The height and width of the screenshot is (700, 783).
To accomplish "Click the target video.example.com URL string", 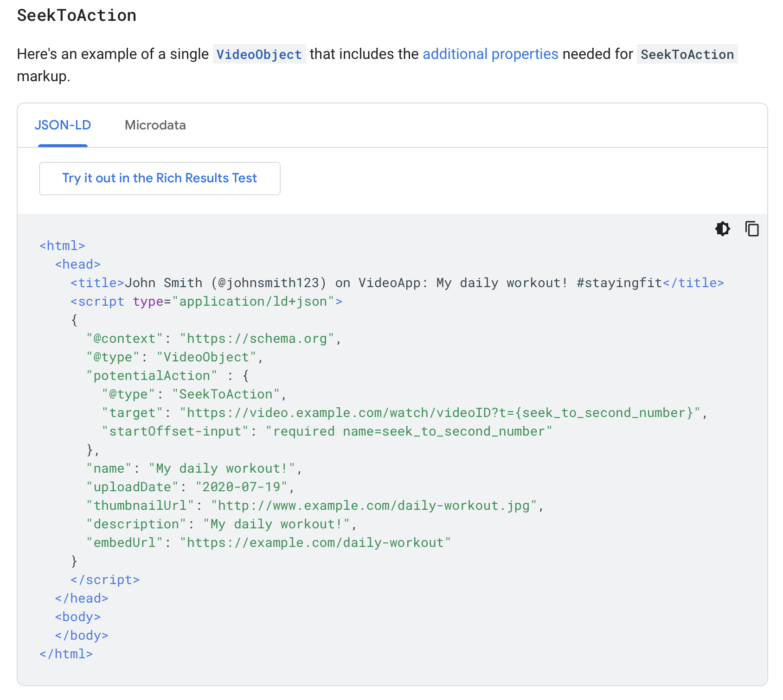I will point(440,413).
